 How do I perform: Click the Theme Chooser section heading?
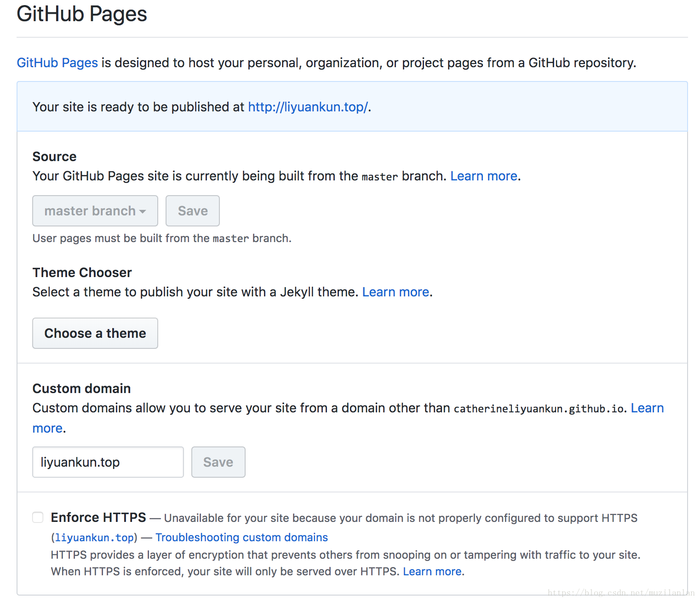(x=82, y=272)
